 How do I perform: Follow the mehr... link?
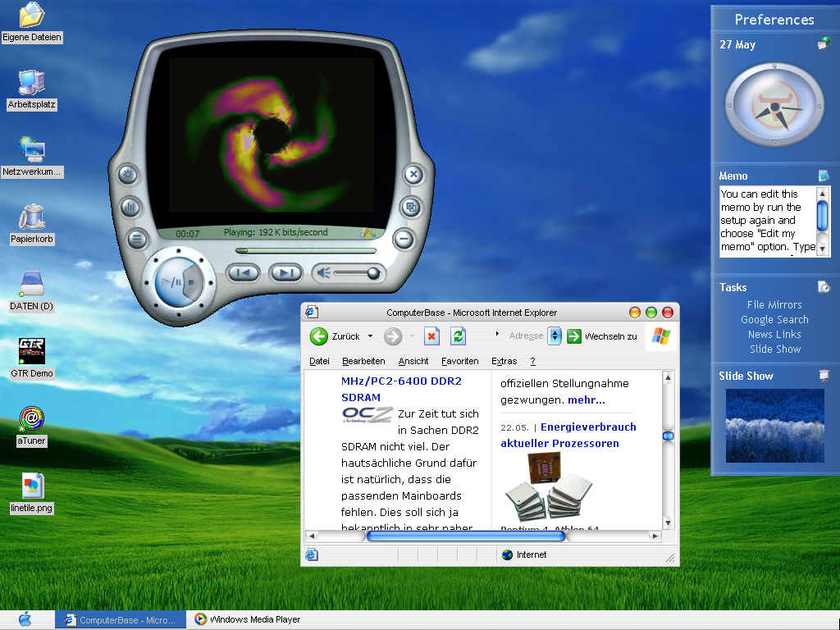click(x=586, y=400)
